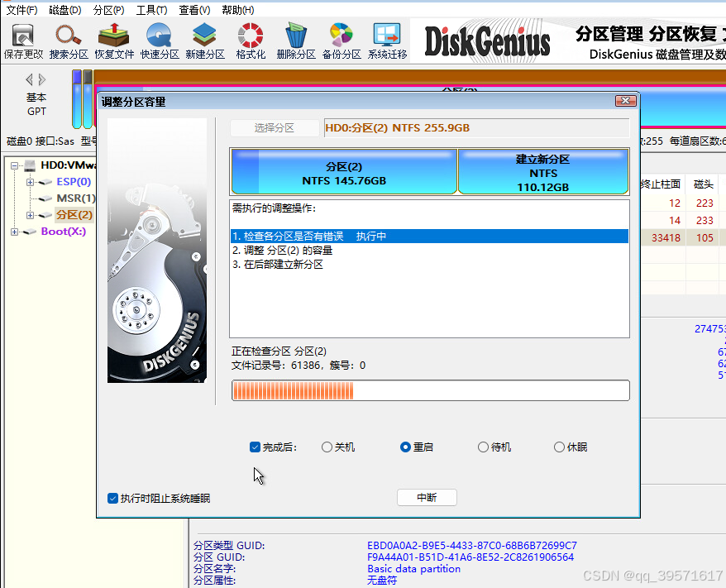Expand the ESP(0) tree node
726x588 pixels.
30,183
